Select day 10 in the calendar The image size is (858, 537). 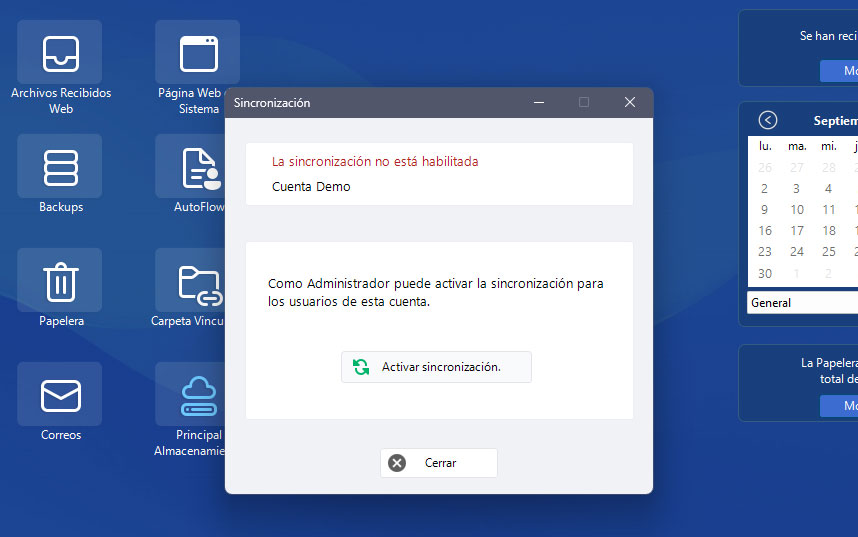click(x=797, y=210)
